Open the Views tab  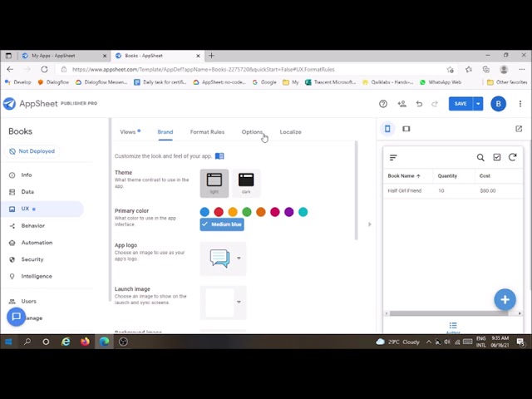(127, 132)
